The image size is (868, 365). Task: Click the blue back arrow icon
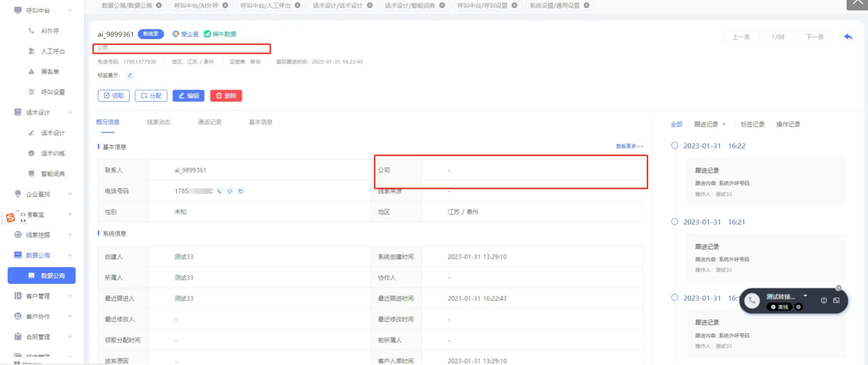(848, 37)
